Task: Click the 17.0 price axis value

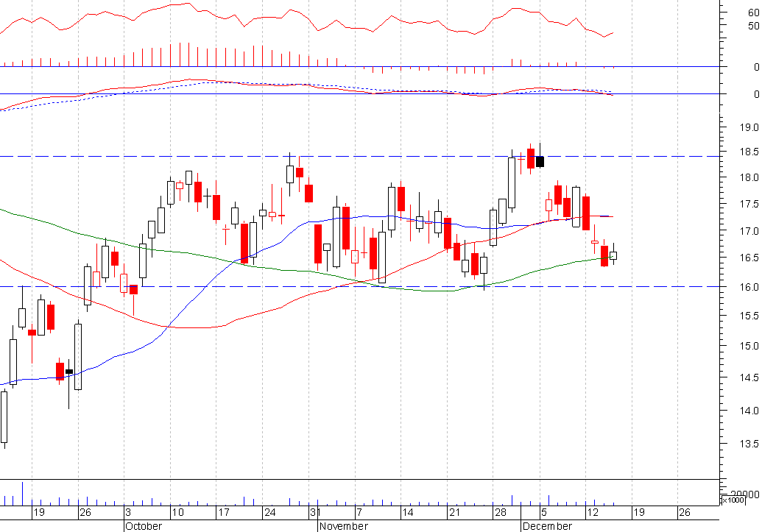Action: click(x=749, y=231)
